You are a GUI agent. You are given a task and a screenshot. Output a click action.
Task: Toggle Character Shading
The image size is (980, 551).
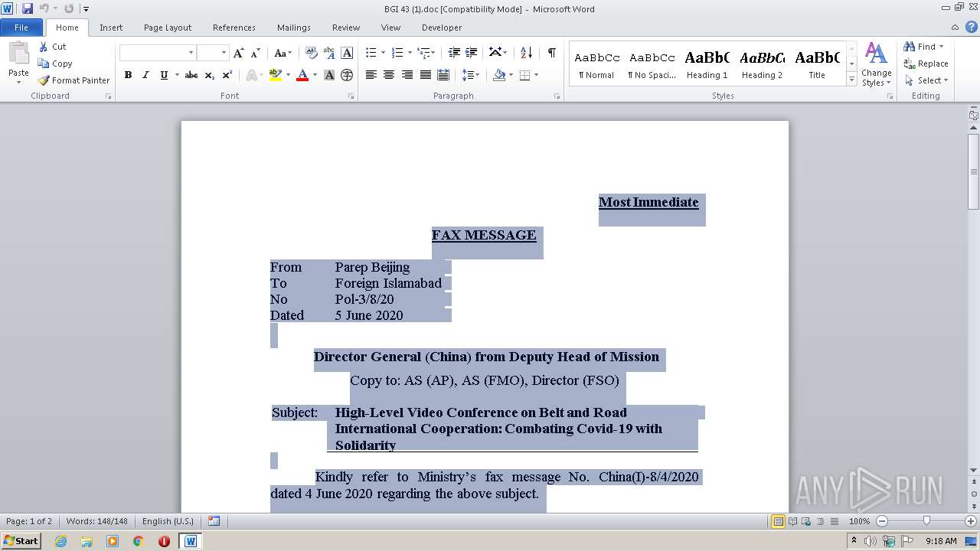pyautogui.click(x=329, y=75)
